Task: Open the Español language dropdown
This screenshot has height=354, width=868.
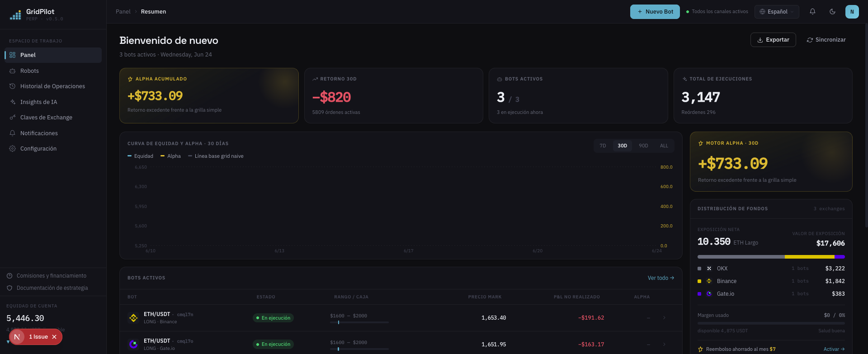Action: coord(777,12)
